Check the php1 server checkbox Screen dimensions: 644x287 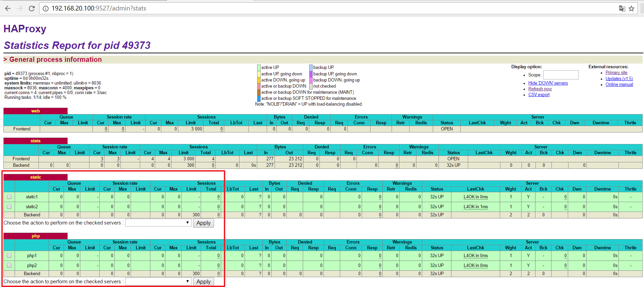pyautogui.click(x=9, y=255)
